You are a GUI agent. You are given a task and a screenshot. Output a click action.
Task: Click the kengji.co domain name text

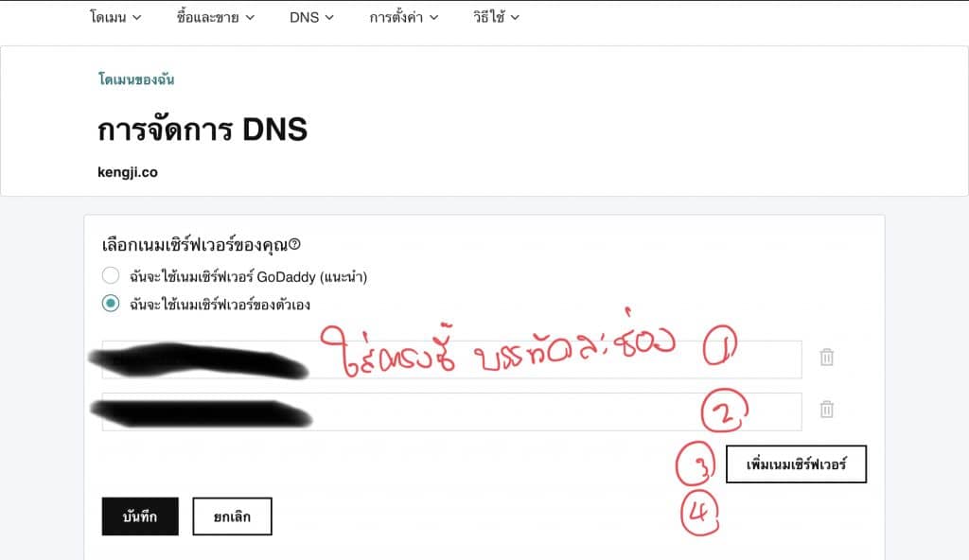(128, 172)
